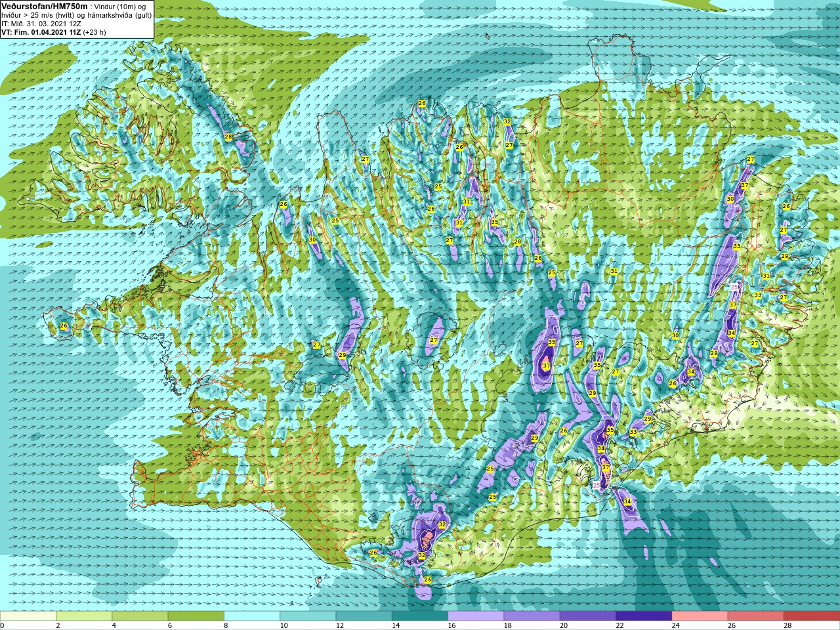Click gust label 26 on Snæfellsnes peninsula tip

tap(64, 325)
